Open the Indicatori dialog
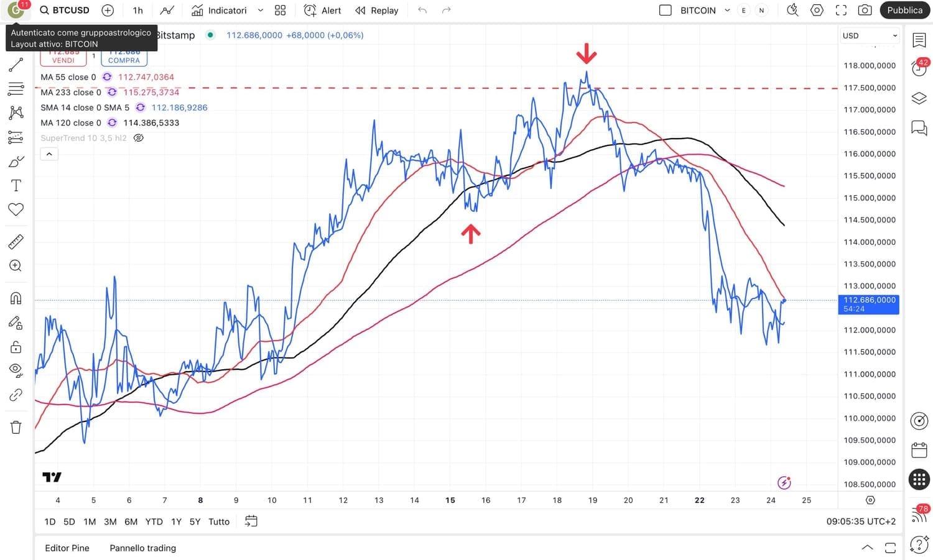Image resolution: width=933 pixels, height=560 pixels. pyautogui.click(x=219, y=10)
